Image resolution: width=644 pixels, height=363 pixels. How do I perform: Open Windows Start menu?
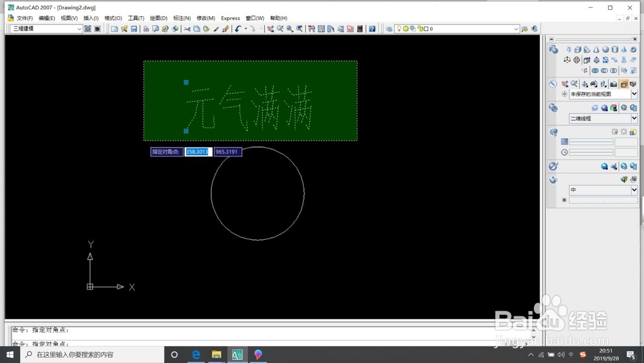(10, 355)
